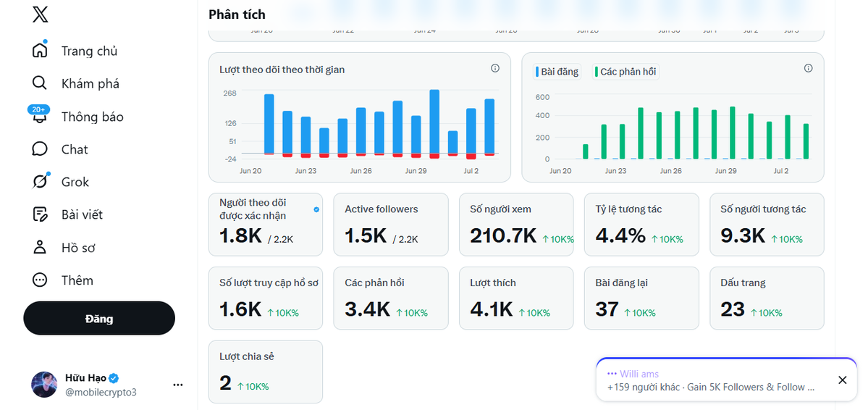This screenshot has width=868, height=410.
Task: Go to Thông báo menu item
Action: pyautogui.click(x=93, y=117)
